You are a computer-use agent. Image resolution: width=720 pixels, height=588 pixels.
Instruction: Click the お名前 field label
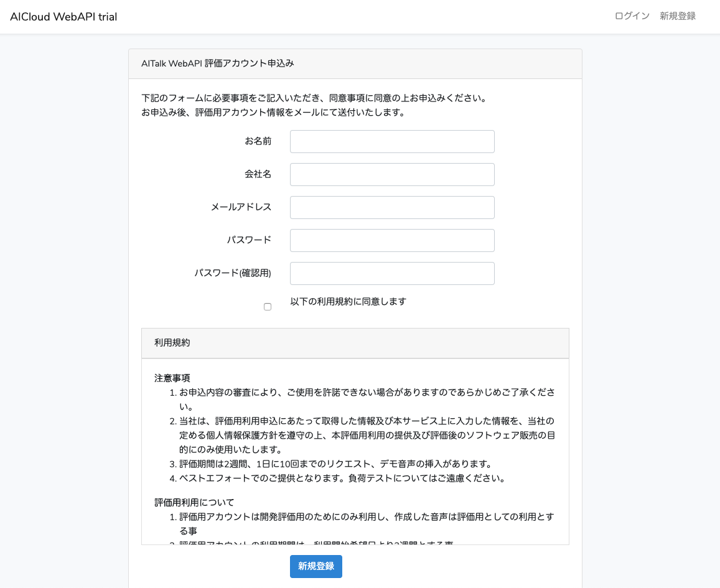[258, 141]
